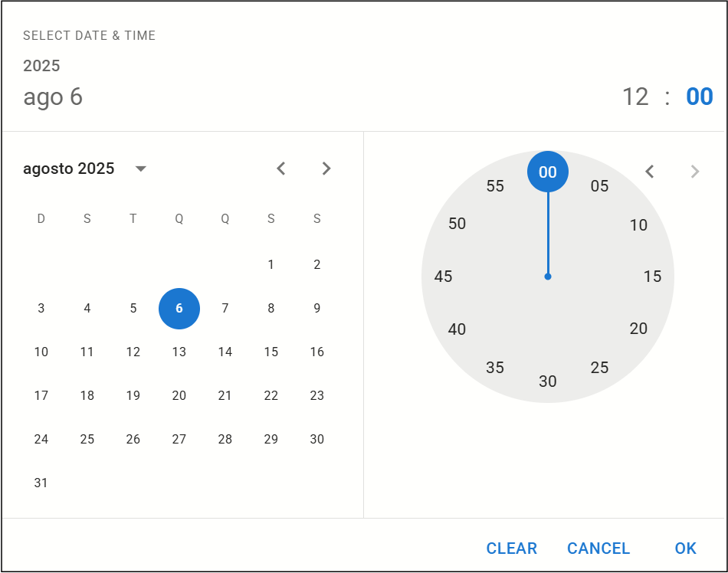Select day 31 in the calendar
This screenshot has height=573, width=728.
pos(41,483)
